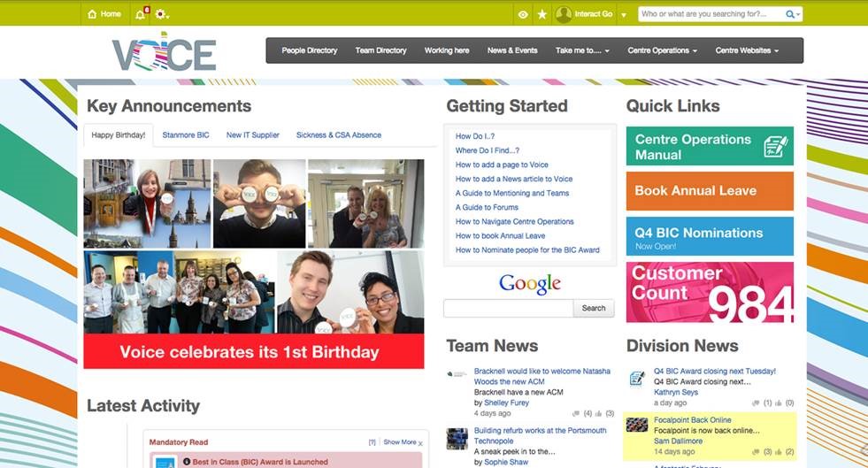Image resolution: width=868 pixels, height=468 pixels.
Task: Click the Bracknell article's comment icon
Action: coord(576,413)
